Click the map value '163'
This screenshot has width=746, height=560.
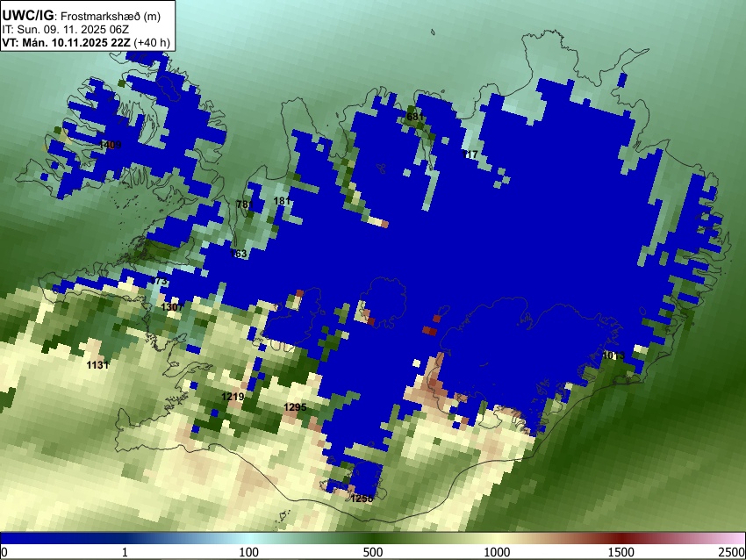[x=239, y=254]
